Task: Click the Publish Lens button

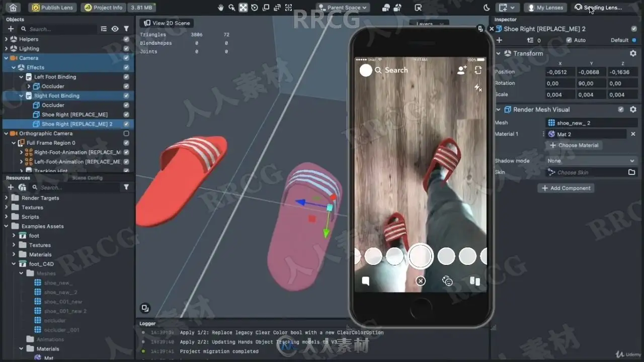Action: click(x=52, y=8)
